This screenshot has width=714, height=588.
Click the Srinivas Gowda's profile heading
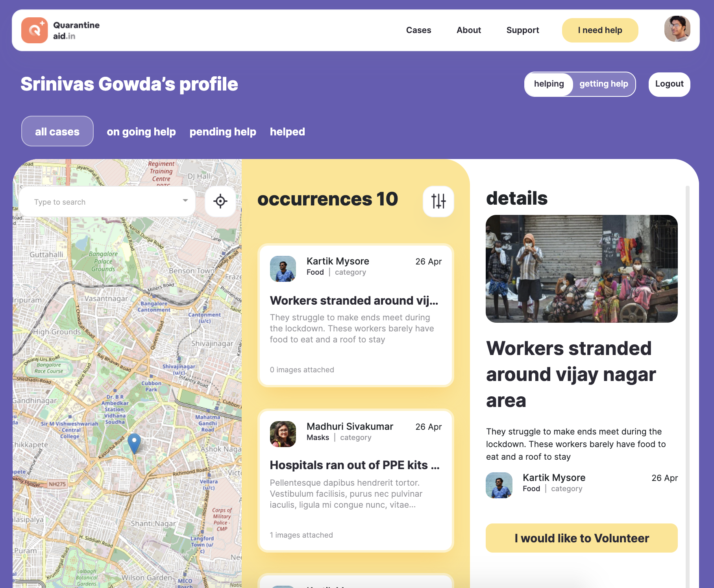129,84
